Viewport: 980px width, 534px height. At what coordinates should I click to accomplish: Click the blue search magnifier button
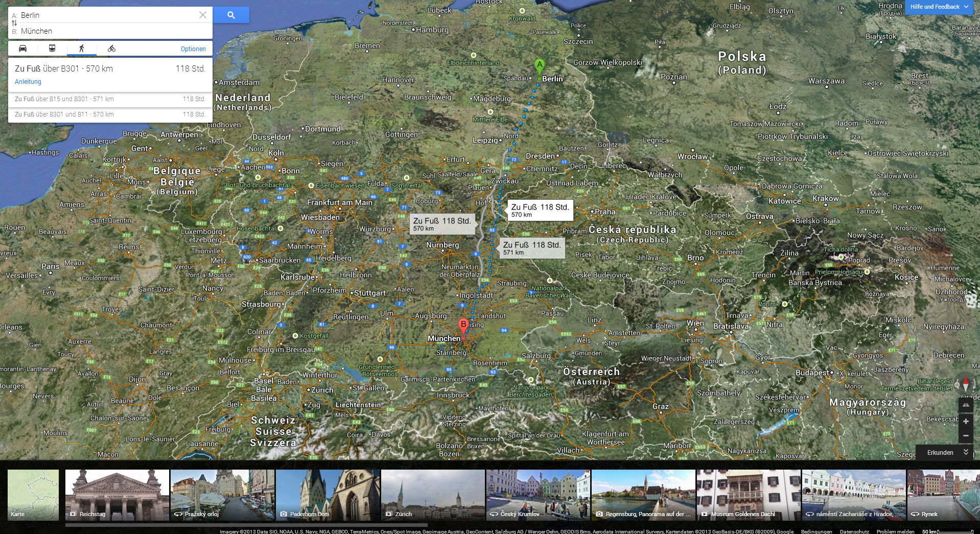231,15
